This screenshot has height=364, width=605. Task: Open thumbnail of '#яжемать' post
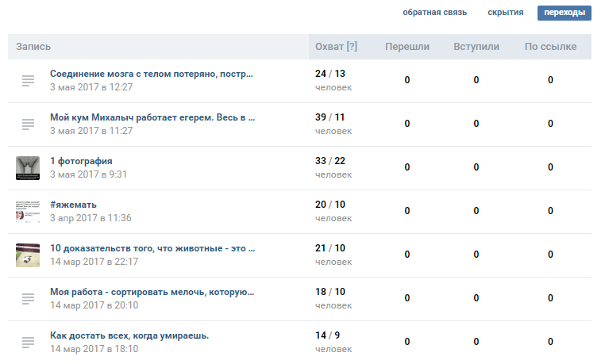pos(28,211)
